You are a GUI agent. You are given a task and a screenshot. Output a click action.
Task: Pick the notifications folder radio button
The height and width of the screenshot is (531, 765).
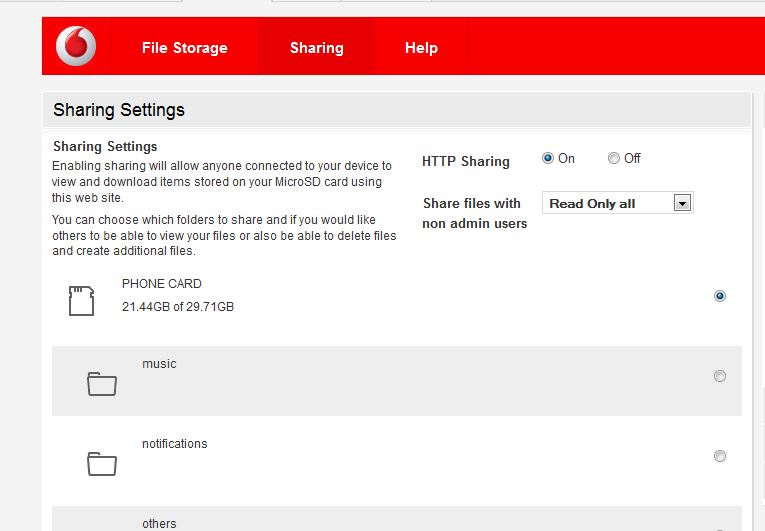click(x=720, y=456)
